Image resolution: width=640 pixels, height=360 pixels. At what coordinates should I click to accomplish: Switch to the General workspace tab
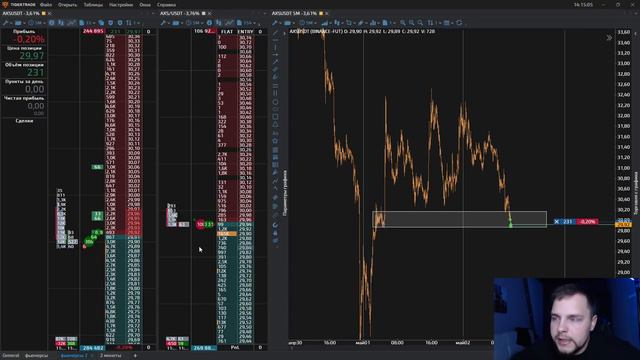click(11, 356)
